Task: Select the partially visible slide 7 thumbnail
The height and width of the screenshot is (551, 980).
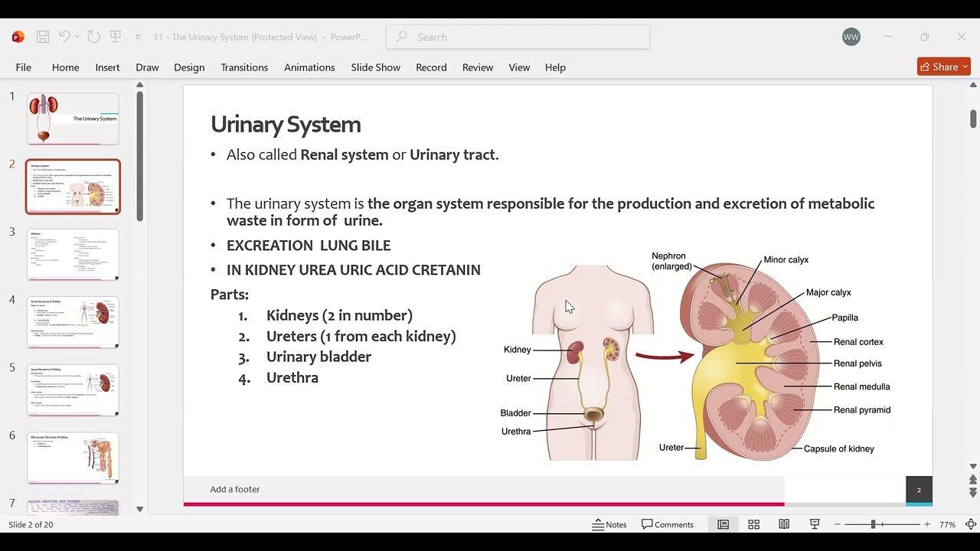Action: point(73,507)
